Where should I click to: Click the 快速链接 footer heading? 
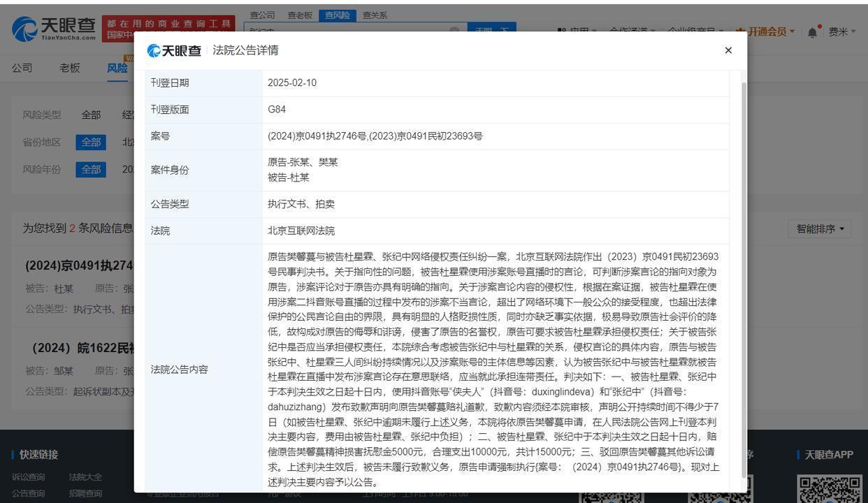tap(38, 454)
